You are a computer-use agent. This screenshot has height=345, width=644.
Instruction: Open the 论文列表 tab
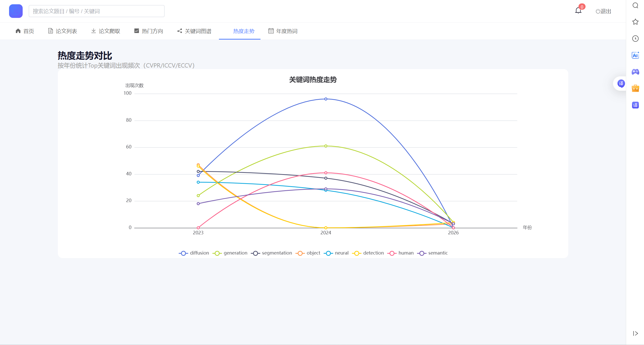point(62,31)
